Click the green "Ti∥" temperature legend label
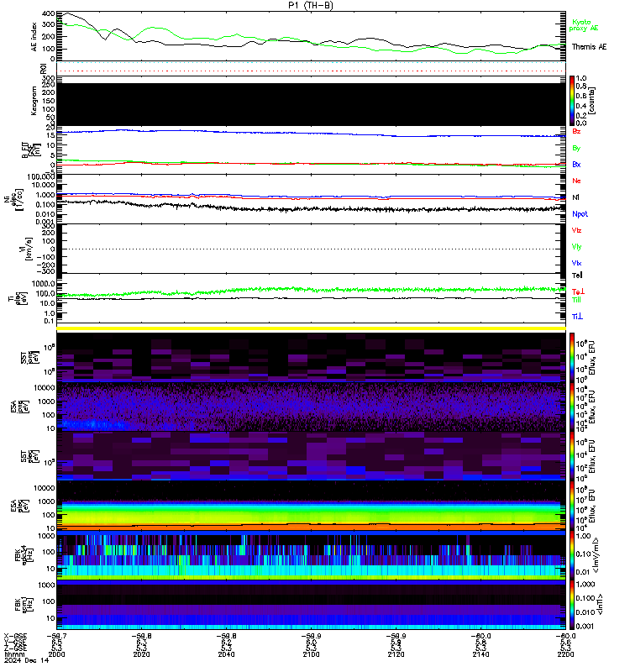 576,300
